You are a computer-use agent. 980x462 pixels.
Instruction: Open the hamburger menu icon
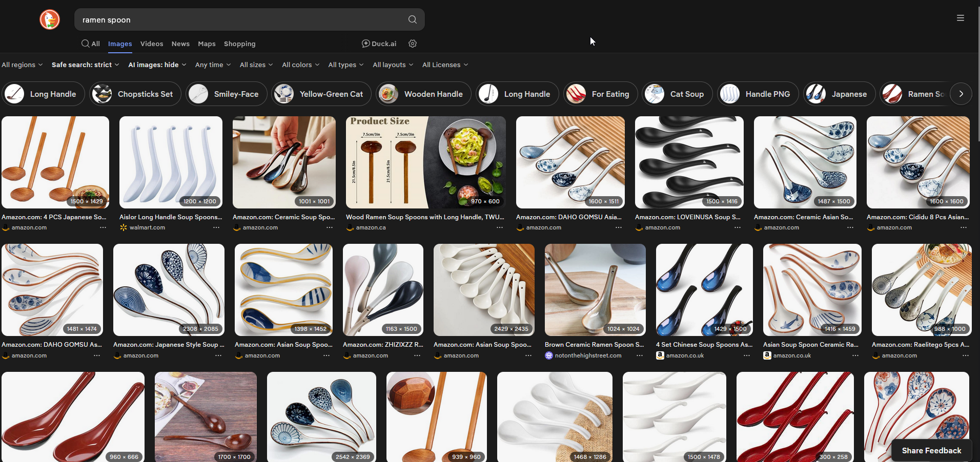click(x=960, y=18)
